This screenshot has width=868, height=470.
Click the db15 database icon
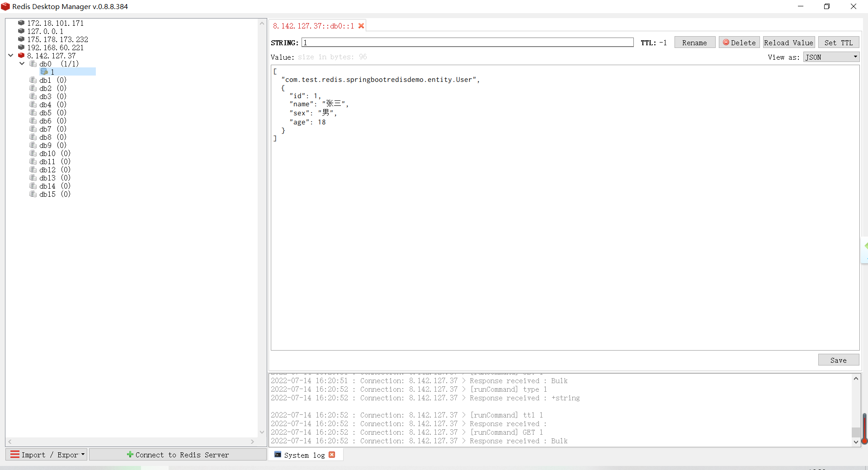33,194
